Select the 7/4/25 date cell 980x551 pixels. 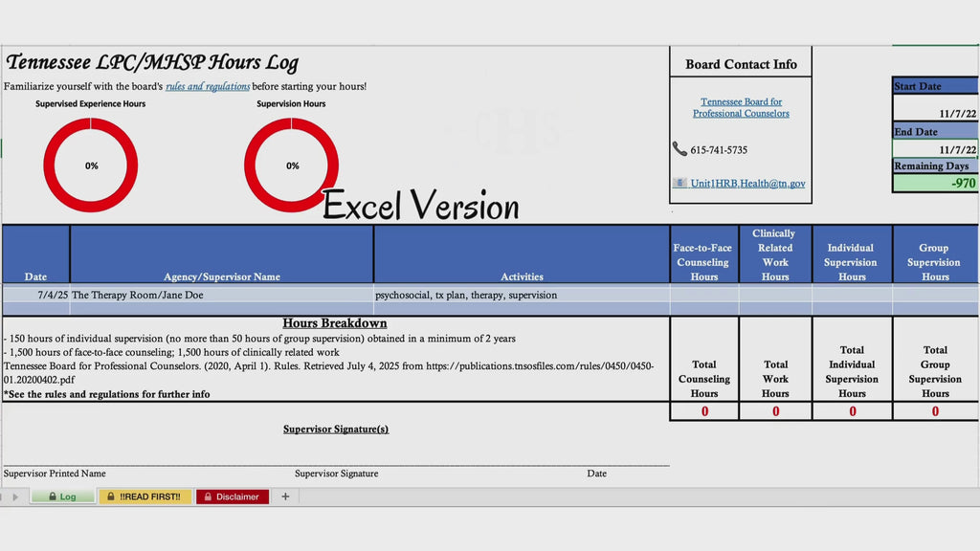click(36, 295)
